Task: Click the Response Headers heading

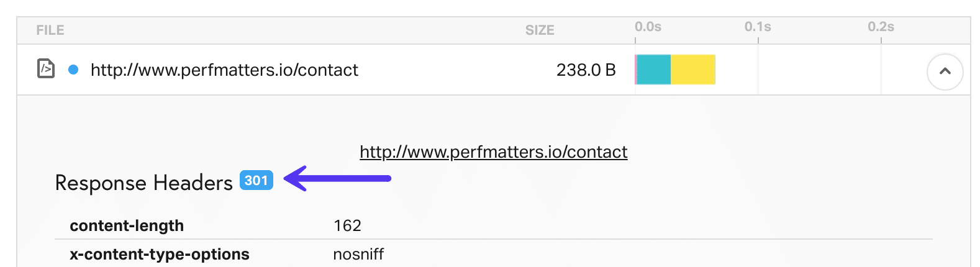Action: coord(143,183)
